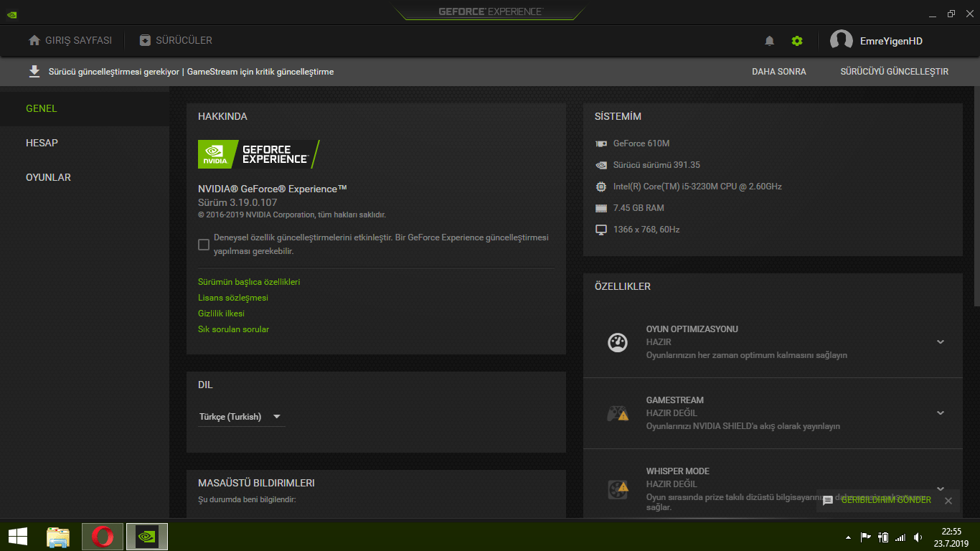Open settings via the green gear icon
Screen dimensions: 980x551
(797, 41)
